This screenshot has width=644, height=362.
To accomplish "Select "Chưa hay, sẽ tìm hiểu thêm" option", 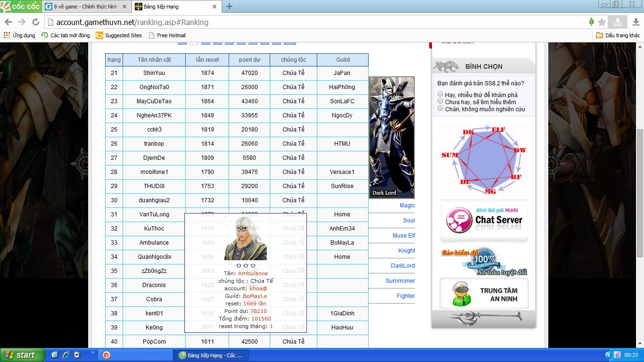I will [440, 101].
